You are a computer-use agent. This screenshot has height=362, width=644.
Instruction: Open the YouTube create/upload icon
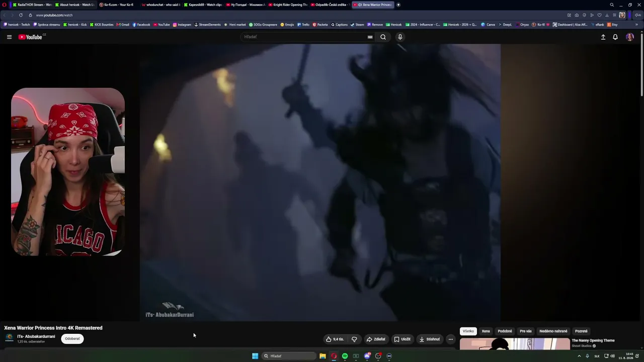(603, 37)
